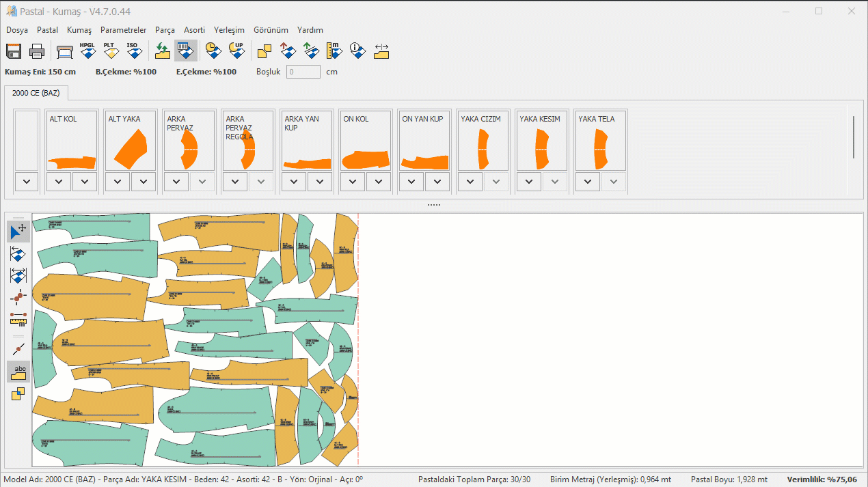Click the overlapping pieces icon in sidebar
This screenshot has width=868, height=487.
point(18,394)
